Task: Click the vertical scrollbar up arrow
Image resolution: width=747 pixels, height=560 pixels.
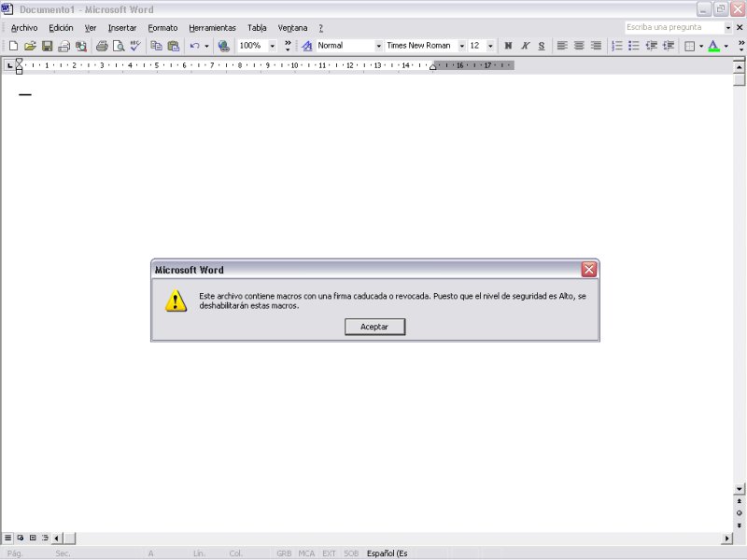Action: (739, 67)
